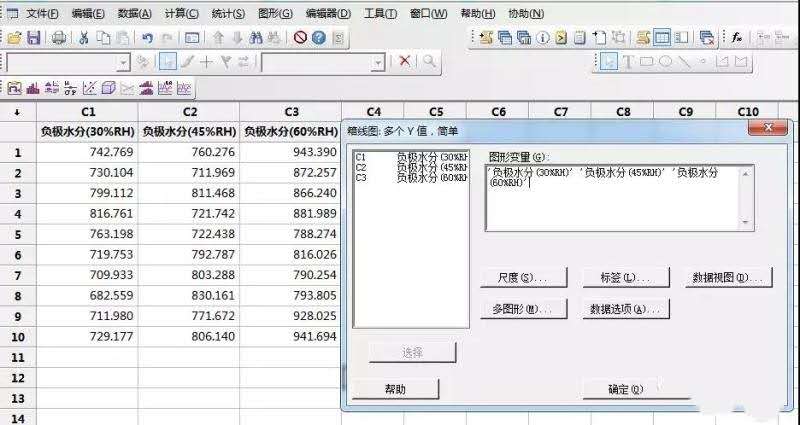Click the 尺度(S)... button
This screenshot has width=800, height=425.
[524, 276]
